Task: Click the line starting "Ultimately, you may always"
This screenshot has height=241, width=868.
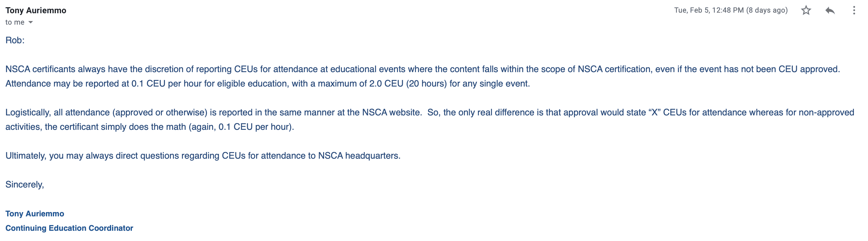Action: [203, 156]
